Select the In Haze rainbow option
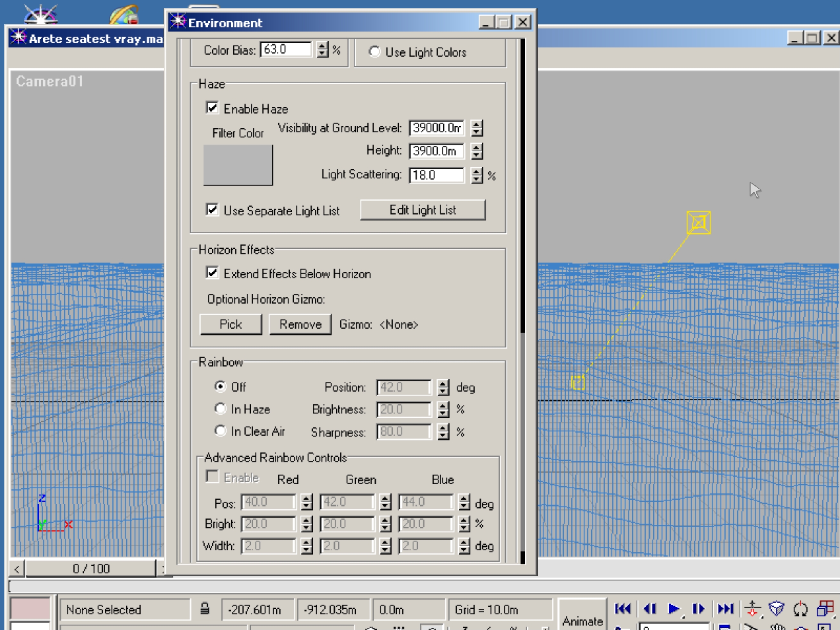The height and width of the screenshot is (630, 840). [x=220, y=409]
